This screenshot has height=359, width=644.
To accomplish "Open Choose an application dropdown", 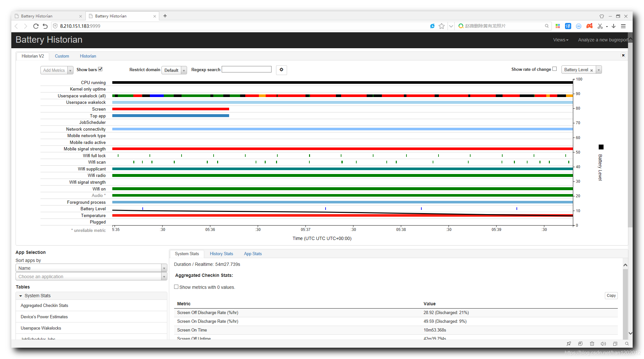I will (91, 277).
